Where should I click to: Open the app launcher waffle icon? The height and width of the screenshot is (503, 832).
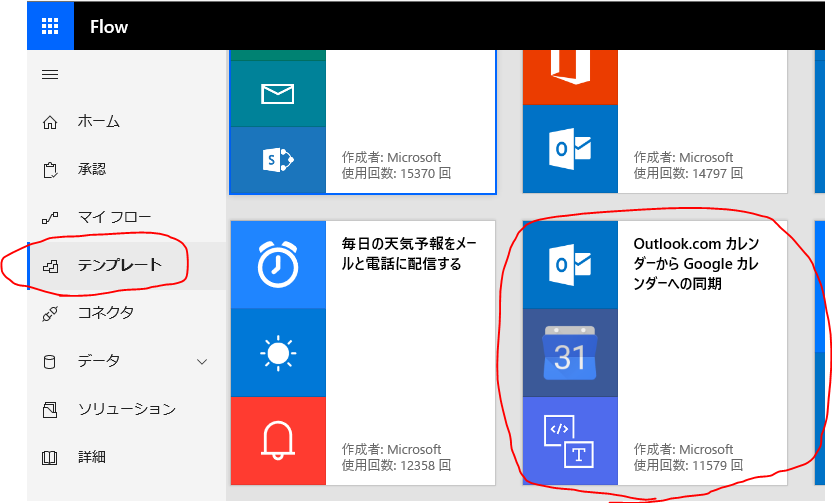coord(50,26)
